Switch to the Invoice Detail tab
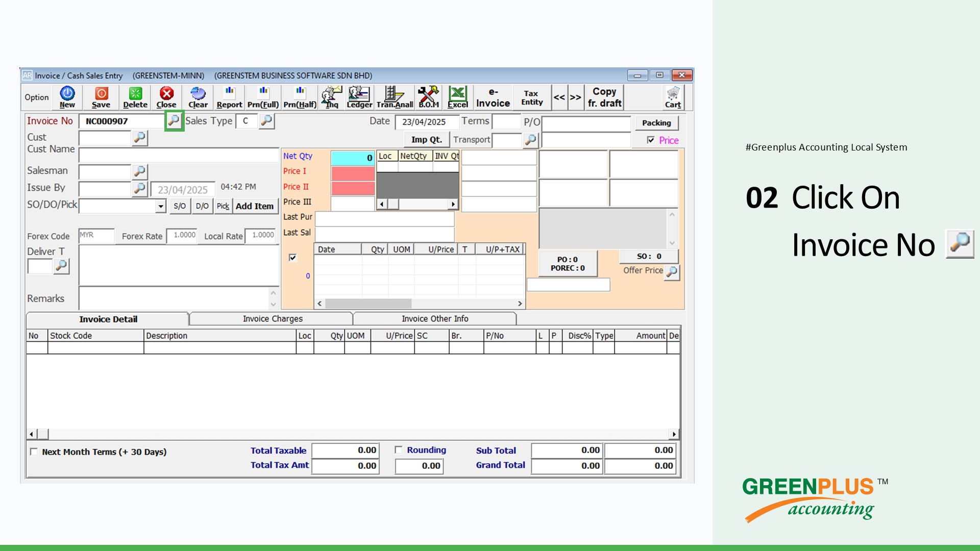This screenshot has height=551, width=980. click(108, 319)
